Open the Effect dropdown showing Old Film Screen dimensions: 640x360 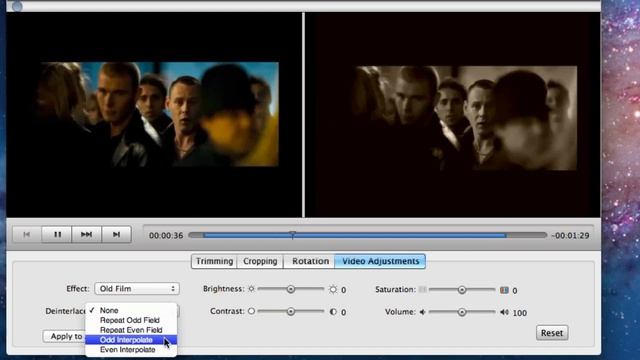click(x=137, y=289)
